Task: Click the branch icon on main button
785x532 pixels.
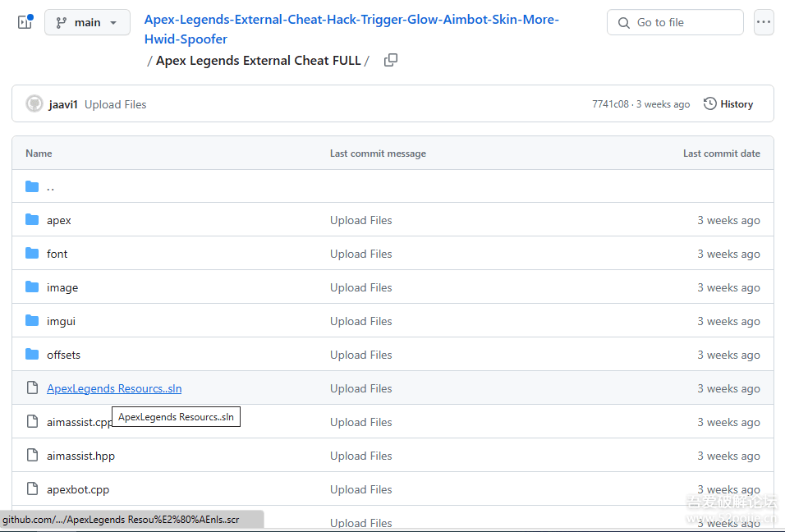Action: pyautogui.click(x=61, y=22)
